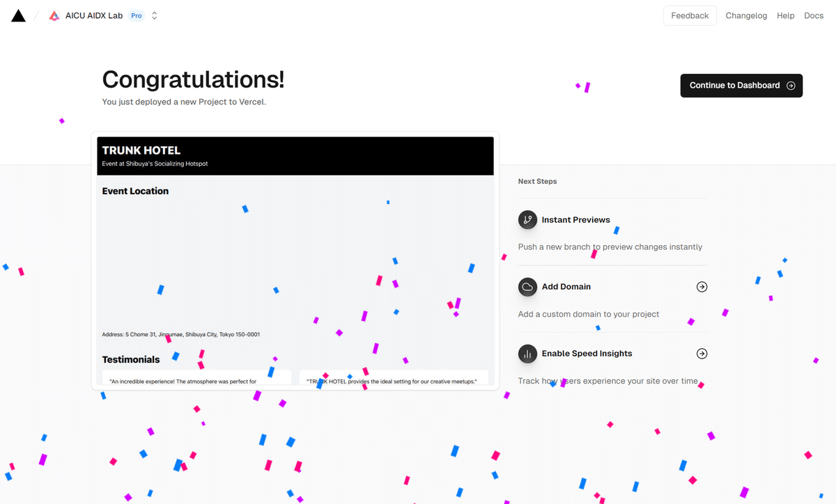Open the Docs link

814,15
